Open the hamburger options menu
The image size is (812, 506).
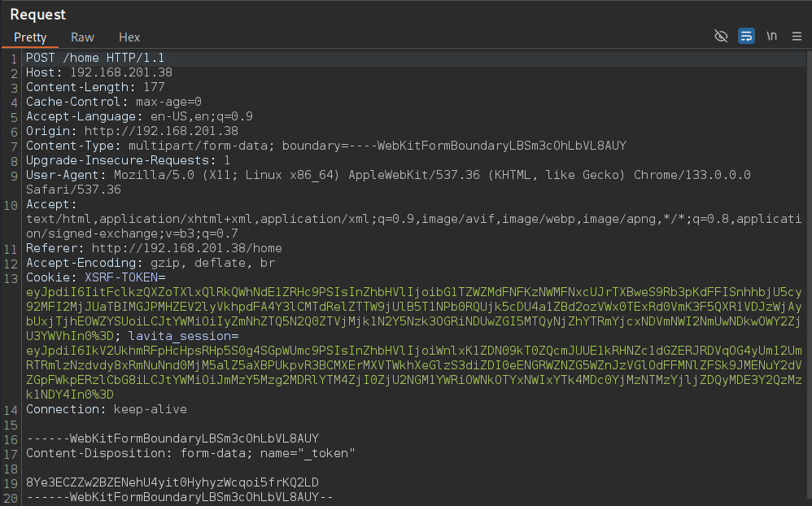coord(797,37)
